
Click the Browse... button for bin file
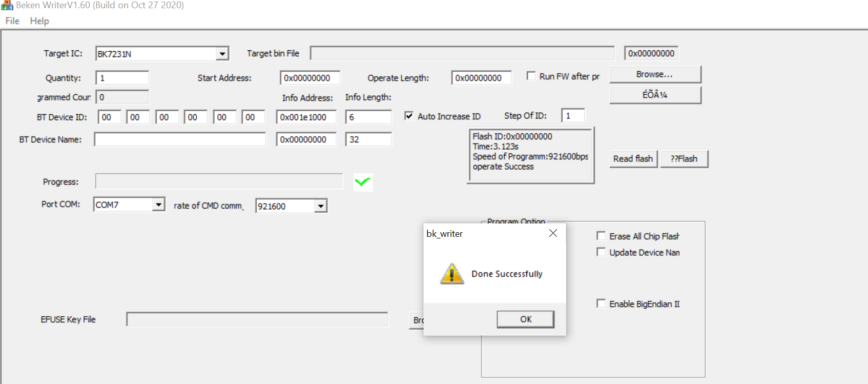[x=655, y=74]
